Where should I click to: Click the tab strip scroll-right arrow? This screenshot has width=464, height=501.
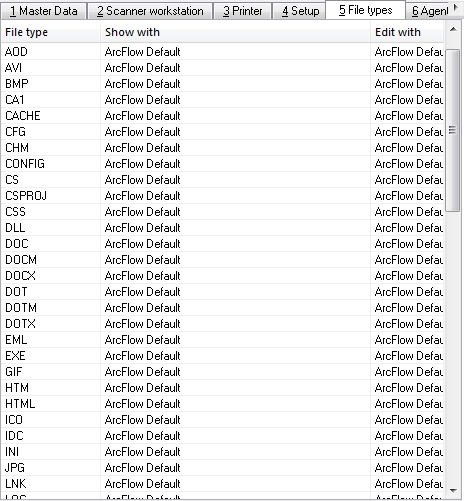[456, 8]
